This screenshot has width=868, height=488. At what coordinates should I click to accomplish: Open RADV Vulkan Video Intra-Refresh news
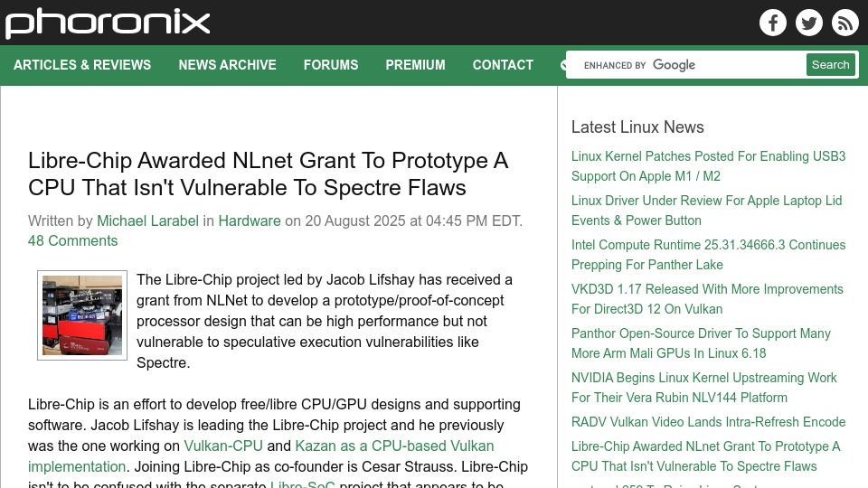coord(708,422)
